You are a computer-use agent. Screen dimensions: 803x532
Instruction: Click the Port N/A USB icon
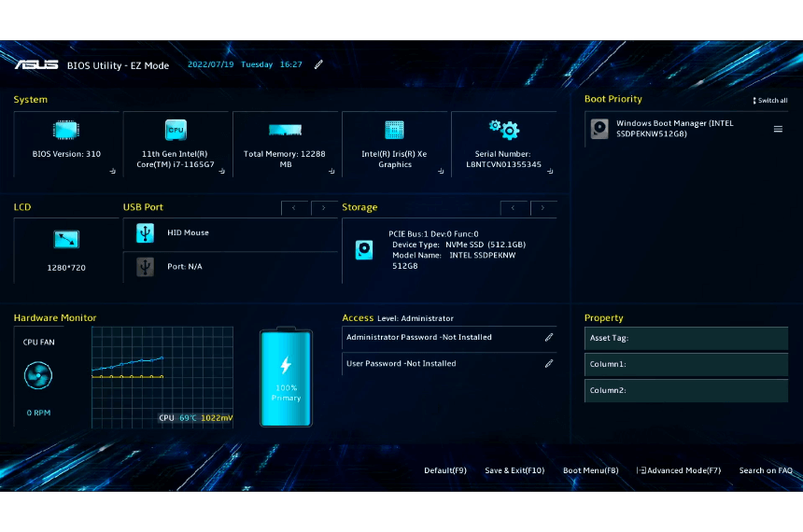coord(146,267)
